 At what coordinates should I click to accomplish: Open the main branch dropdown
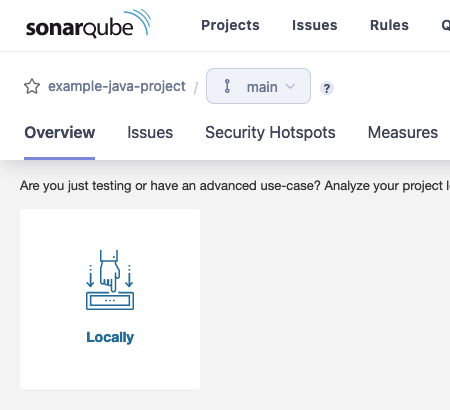click(258, 86)
